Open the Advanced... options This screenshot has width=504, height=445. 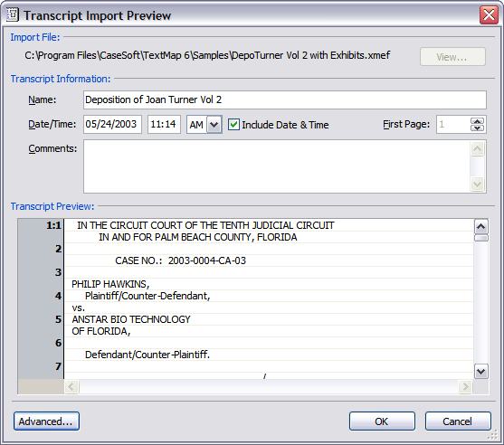click(x=47, y=421)
